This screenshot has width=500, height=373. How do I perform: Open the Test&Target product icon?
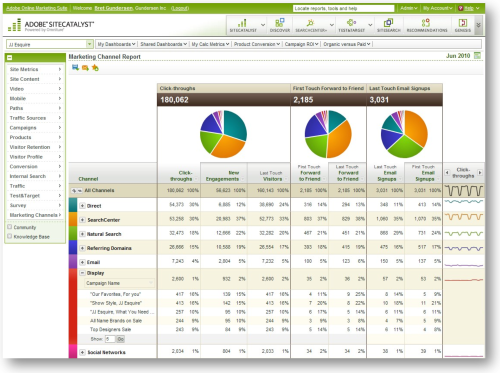point(351,25)
